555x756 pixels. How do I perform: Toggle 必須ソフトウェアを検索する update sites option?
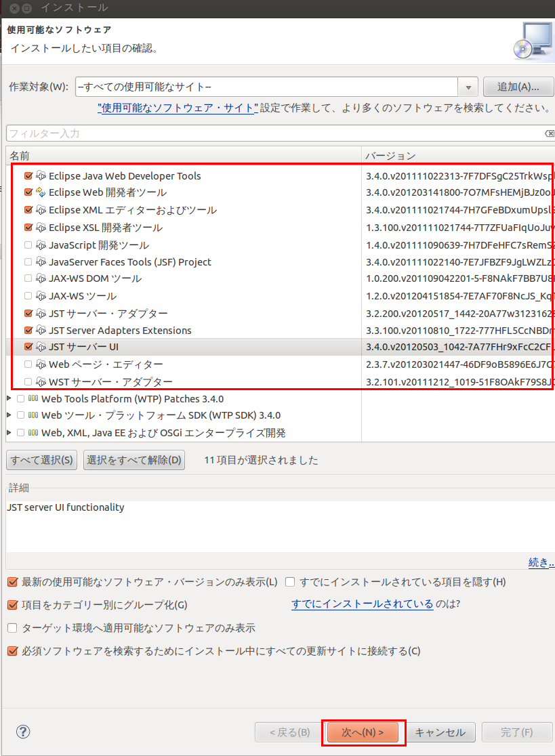pos(13,651)
